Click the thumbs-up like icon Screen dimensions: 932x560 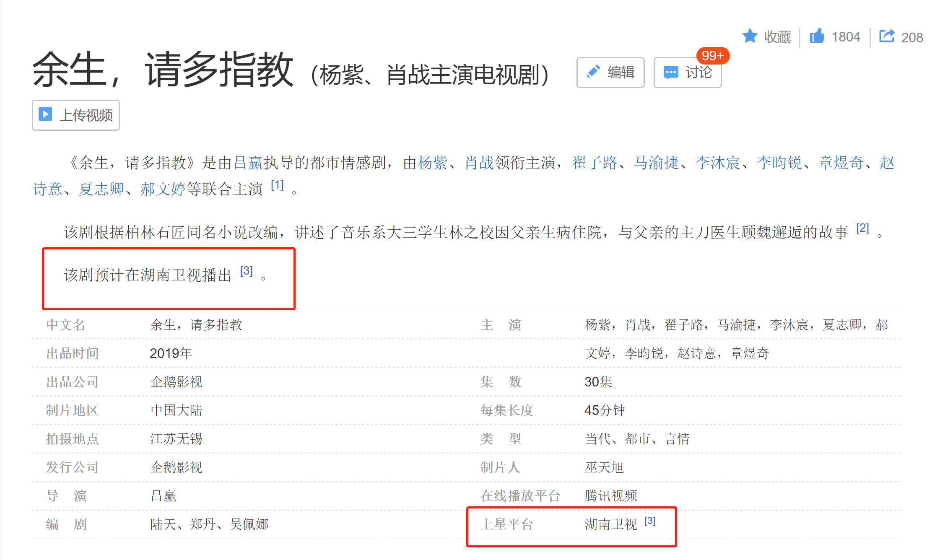click(817, 36)
